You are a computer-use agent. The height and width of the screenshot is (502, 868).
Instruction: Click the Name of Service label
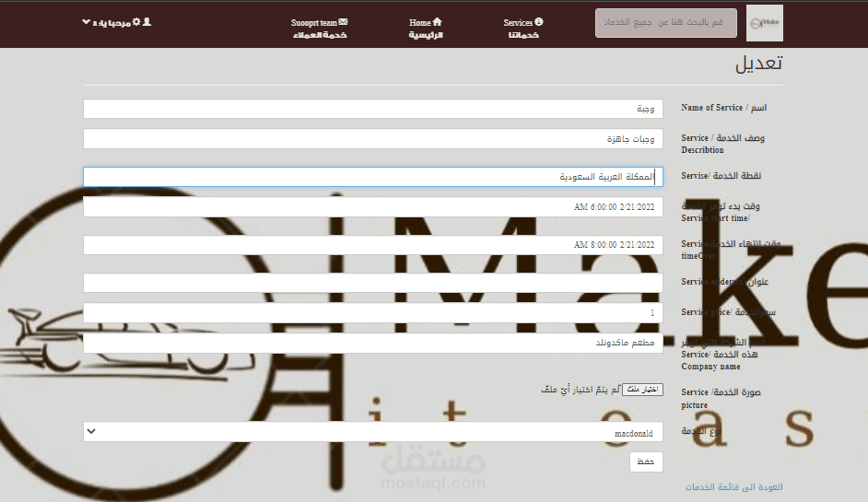724,108
